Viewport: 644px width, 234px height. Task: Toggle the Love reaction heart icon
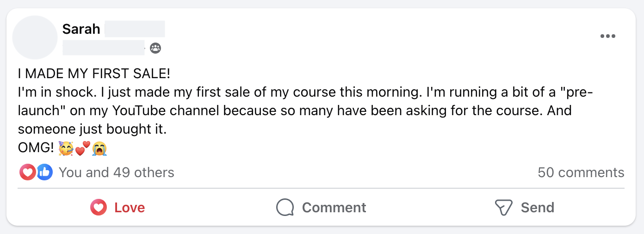point(99,208)
